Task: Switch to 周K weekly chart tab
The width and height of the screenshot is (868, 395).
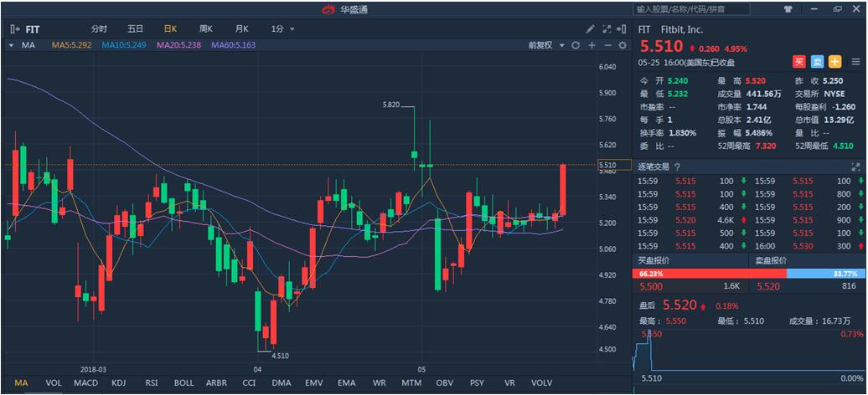Action: point(206,28)
